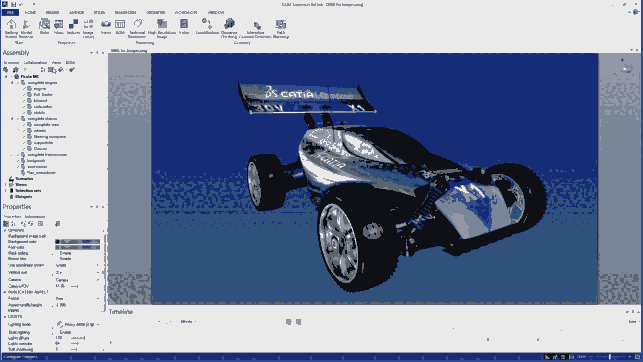Toggle visibility check for bodywork
The width and height of the screenshot is (643, 362).
[18, 161]
